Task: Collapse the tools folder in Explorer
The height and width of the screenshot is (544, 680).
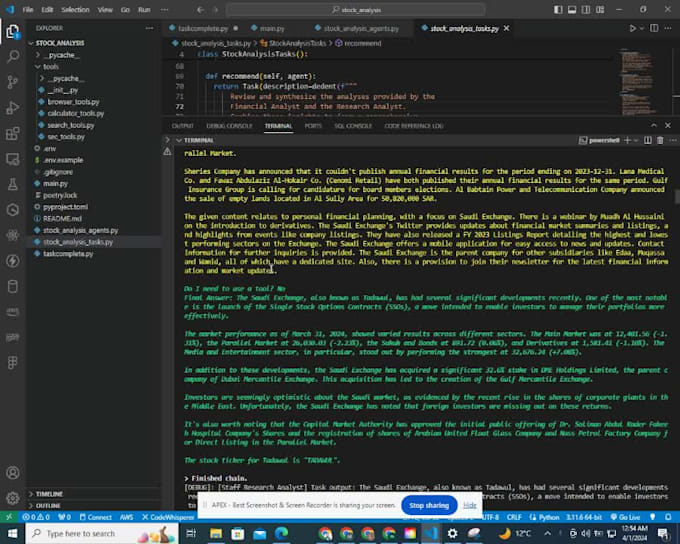Action: [50, 67]
